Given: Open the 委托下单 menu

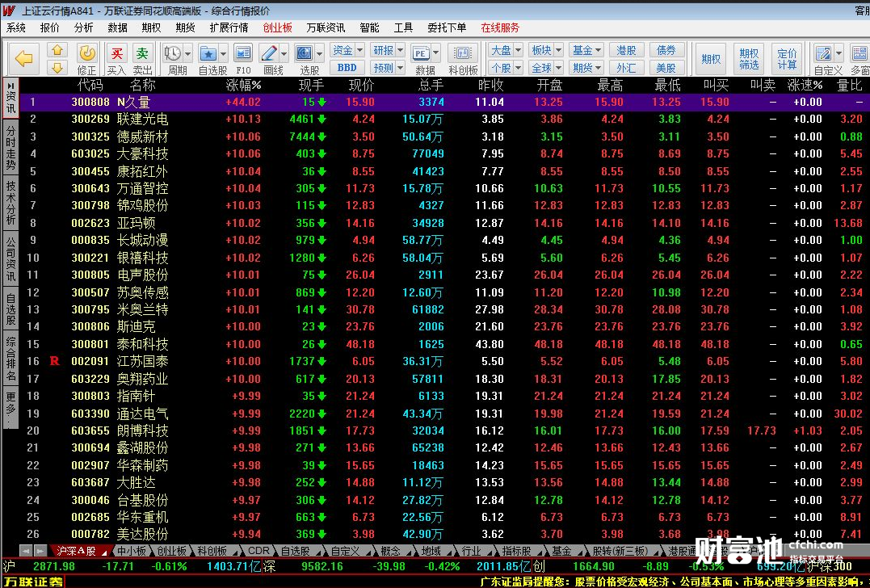Looking at the screenshot, I should 447,27.
